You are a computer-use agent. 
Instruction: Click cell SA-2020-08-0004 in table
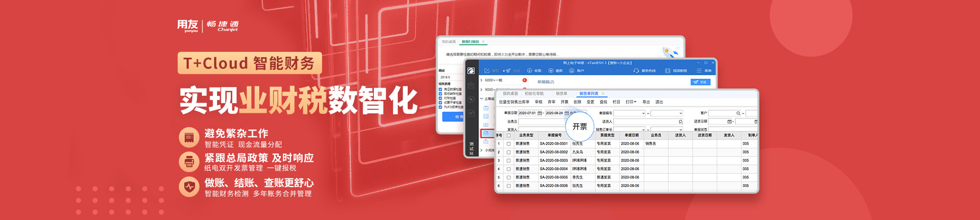point(554,169)
